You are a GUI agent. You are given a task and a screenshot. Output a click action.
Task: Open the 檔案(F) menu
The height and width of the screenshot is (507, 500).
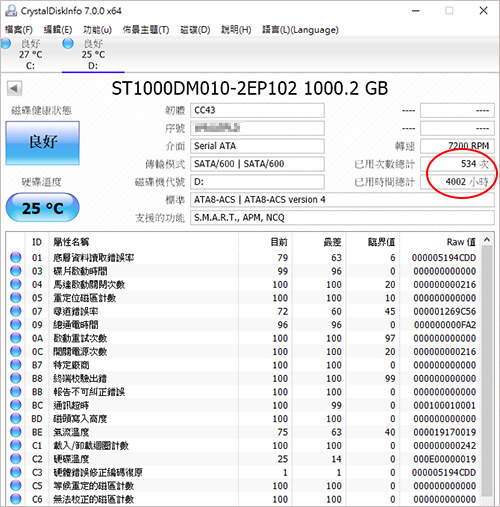19,30
